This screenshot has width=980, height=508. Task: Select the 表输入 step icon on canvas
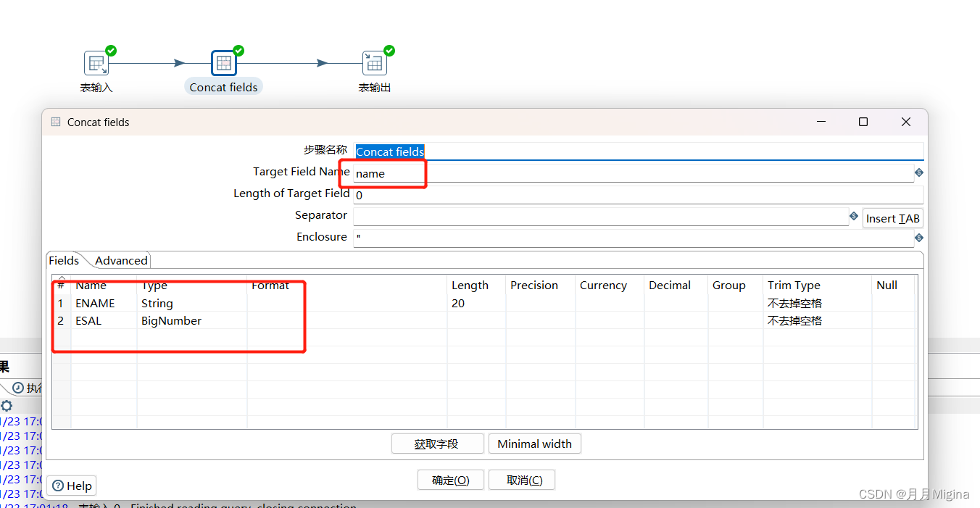tap(96, 63)
